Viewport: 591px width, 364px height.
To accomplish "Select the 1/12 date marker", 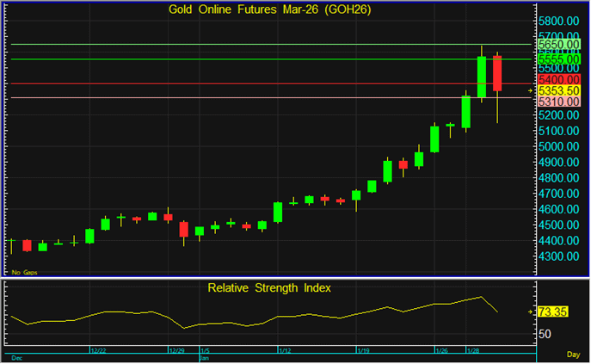I will [x=286, y=351].
